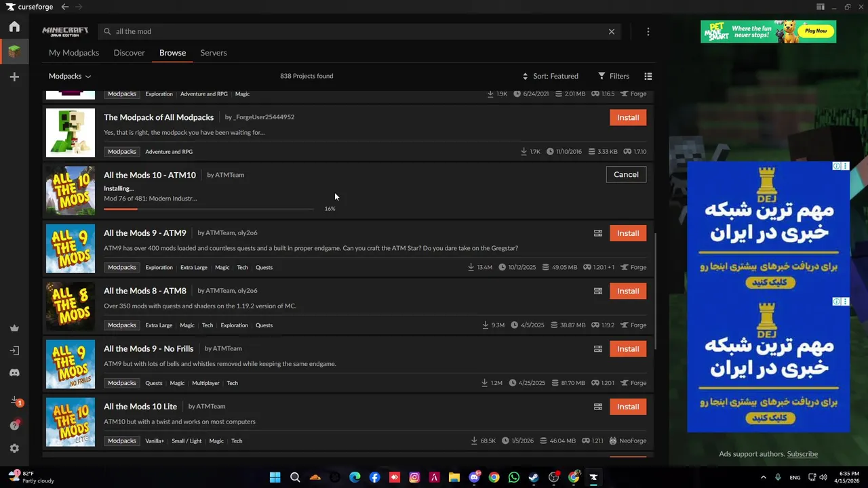Open the creeper modpack thumbnail
Screen dimensions: 868x488
[x=71, y=133]
